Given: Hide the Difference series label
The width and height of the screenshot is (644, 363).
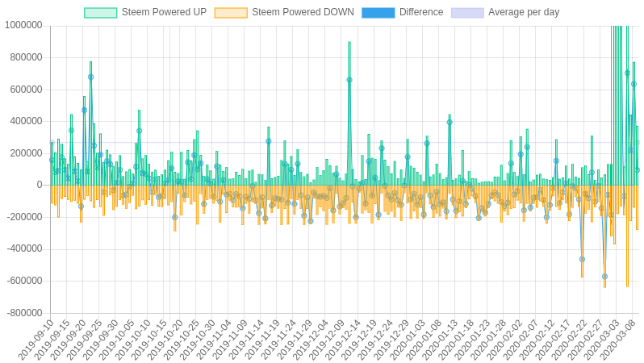Looking at the screenshot, I should (x=421, y=12).
